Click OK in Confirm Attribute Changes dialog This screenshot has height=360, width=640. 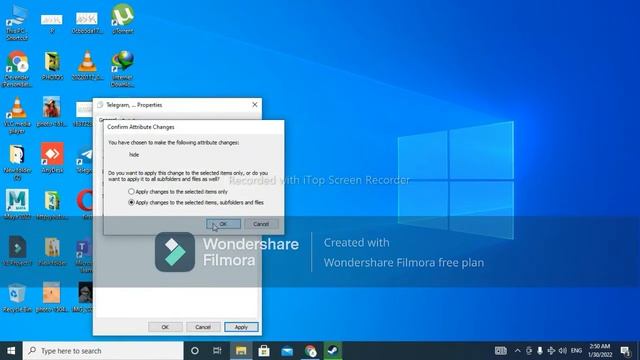coord(223,224)
